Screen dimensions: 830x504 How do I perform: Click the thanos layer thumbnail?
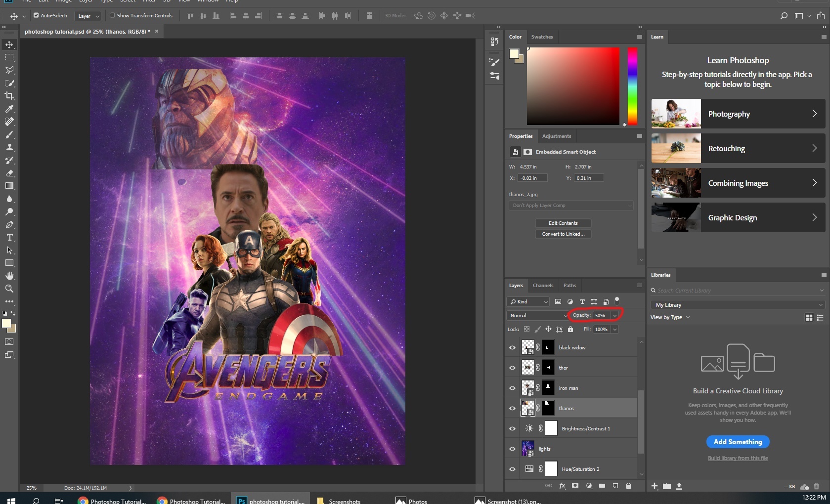tap(528, 408)
